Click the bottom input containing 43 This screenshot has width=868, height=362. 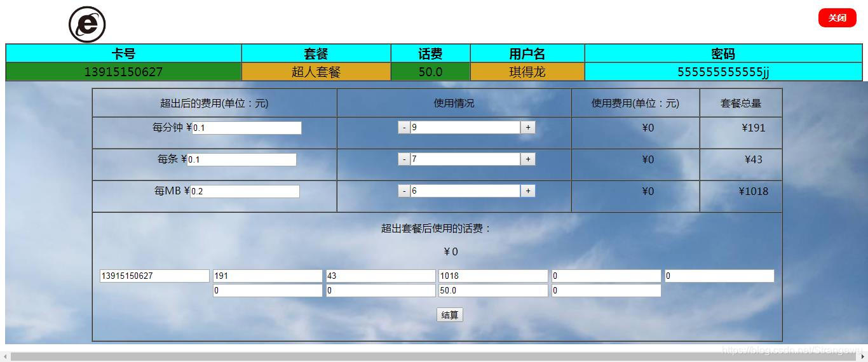pos(381,276)
